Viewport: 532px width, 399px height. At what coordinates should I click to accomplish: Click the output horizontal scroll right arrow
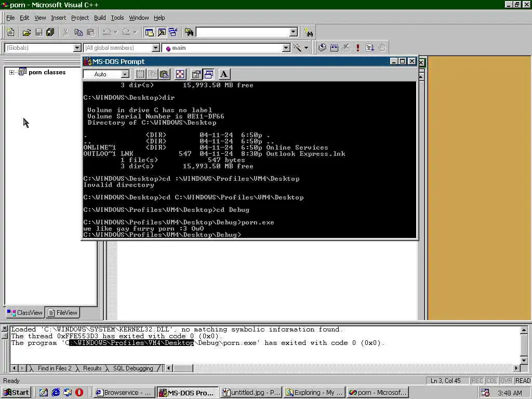(x=516, y=368)
